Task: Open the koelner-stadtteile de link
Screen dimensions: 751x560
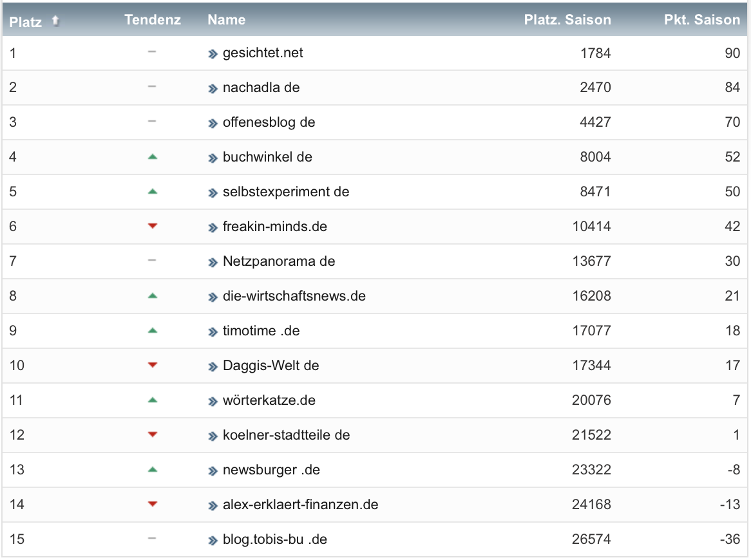Action: coord(287,435)
